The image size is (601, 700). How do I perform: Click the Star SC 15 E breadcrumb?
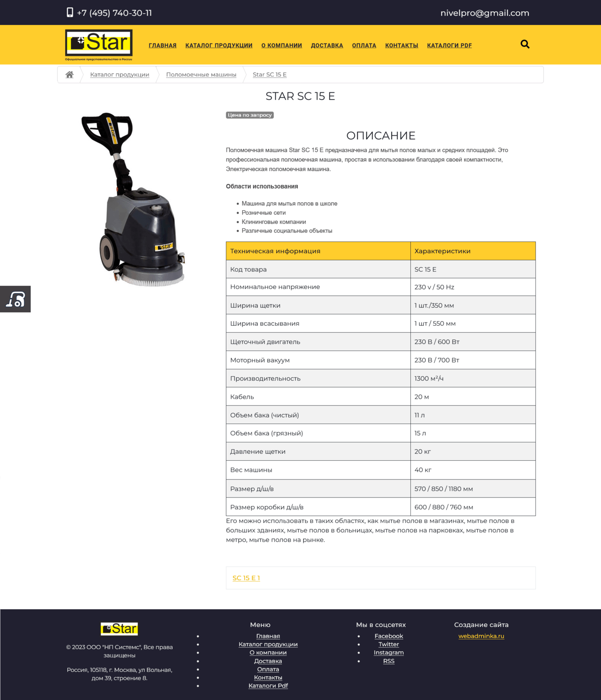[x=270, y=74]
